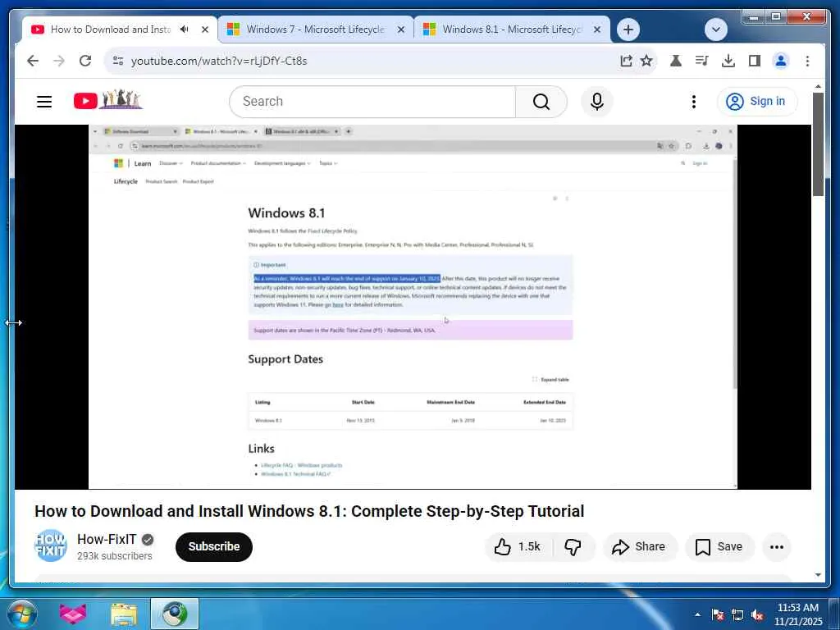This screenshot has height=630, width=840.
Task: Open the clock showing 11:53 AM
Action: point(797,614)
